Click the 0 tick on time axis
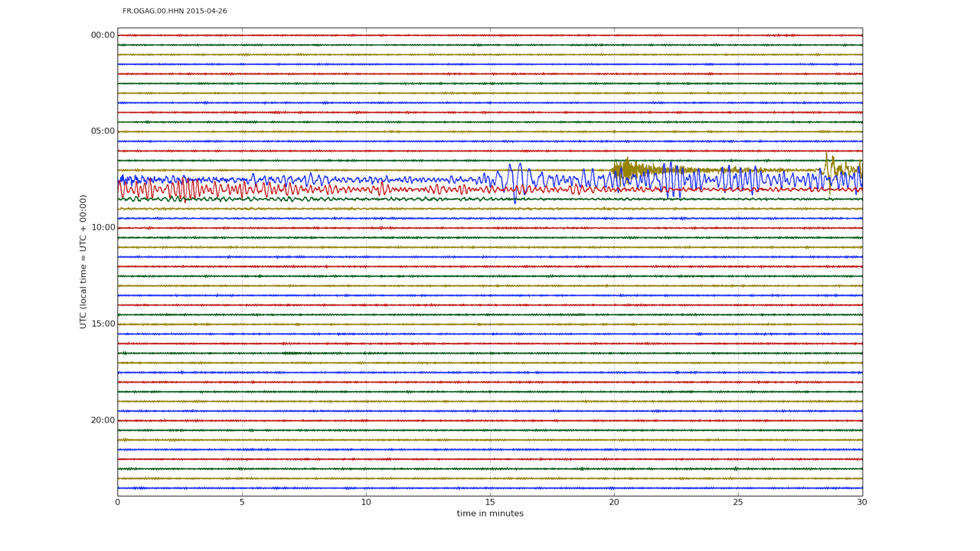This screenshot has height=551, width=980. [118, 502]
